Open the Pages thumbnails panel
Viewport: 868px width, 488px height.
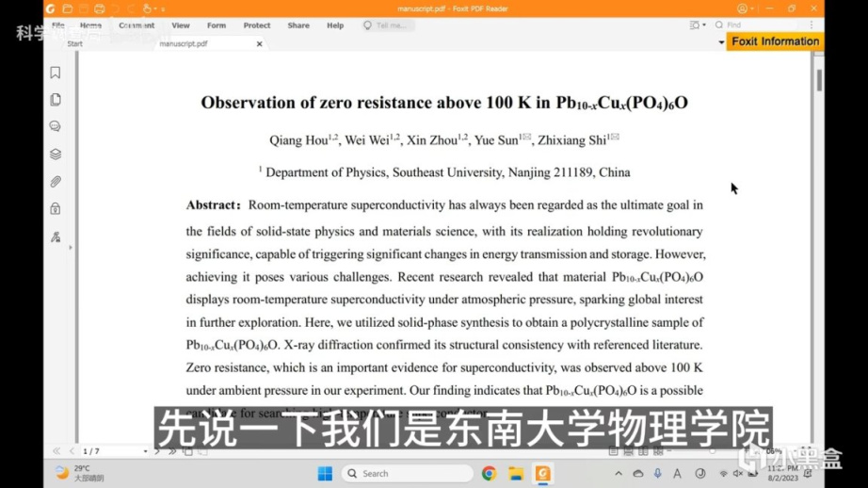point(56,100)
